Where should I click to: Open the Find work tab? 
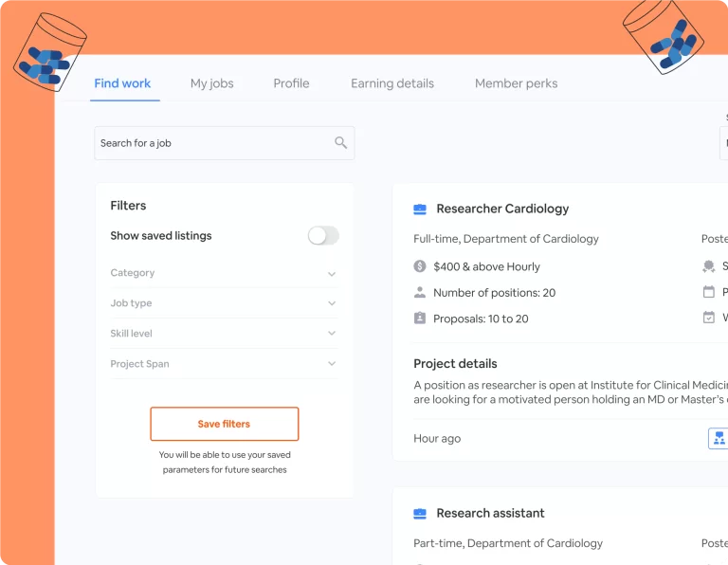coord(122,83)
